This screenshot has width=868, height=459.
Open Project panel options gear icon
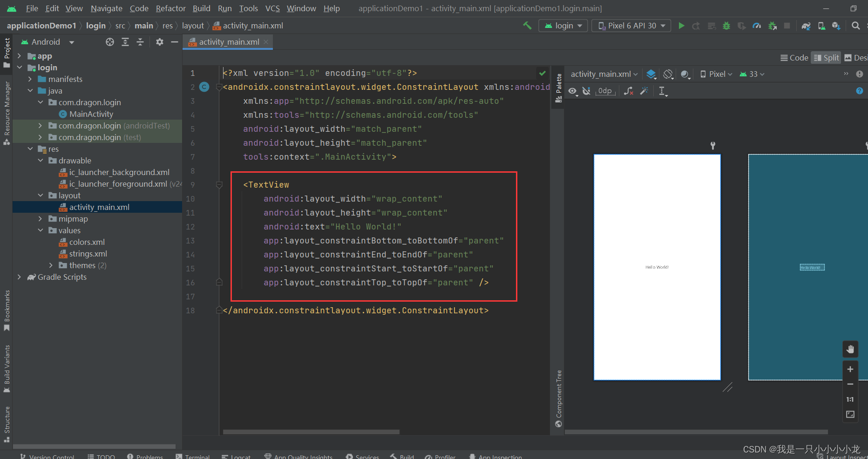[160, 42]
